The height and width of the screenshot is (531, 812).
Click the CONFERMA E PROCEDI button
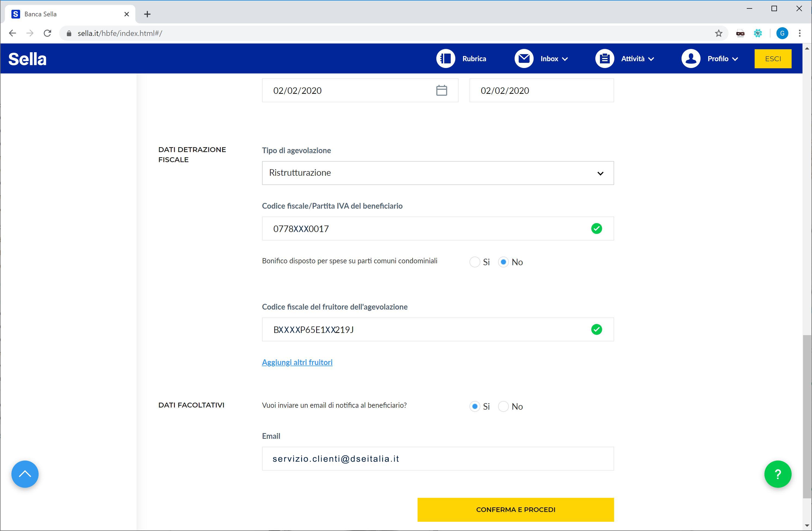click(x=515, y=510)
